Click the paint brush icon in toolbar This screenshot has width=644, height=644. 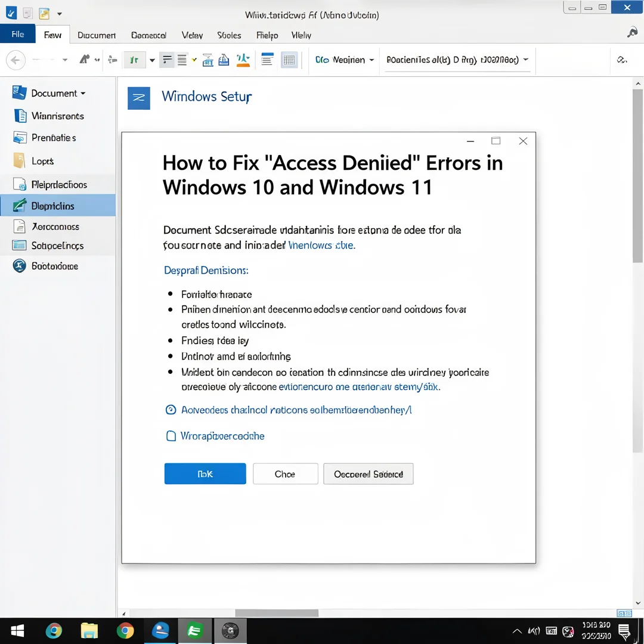point(85,60)
